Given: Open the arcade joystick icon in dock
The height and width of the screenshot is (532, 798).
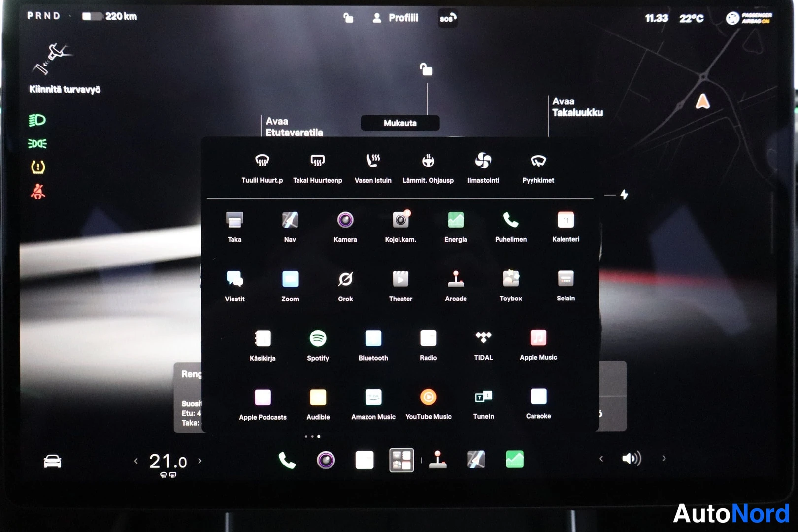Looking at the screenshot, I should click(437, 460).
